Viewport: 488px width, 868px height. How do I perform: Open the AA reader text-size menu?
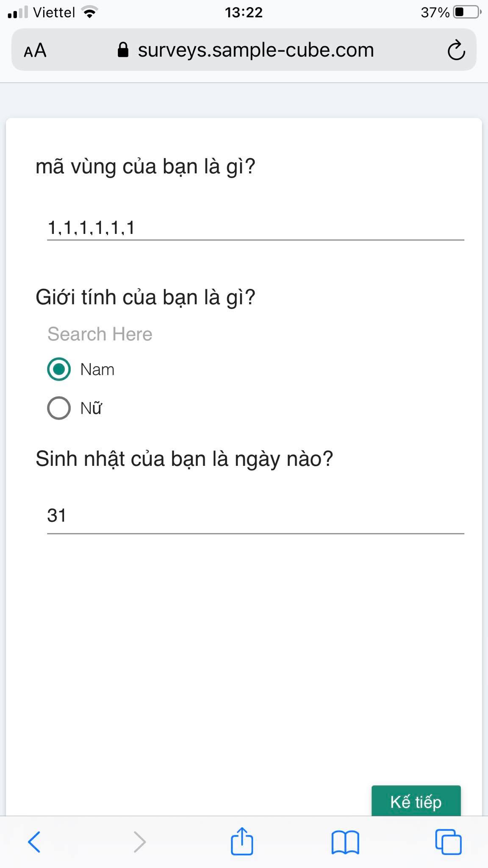pyautogui.click(x=35, y=51)
